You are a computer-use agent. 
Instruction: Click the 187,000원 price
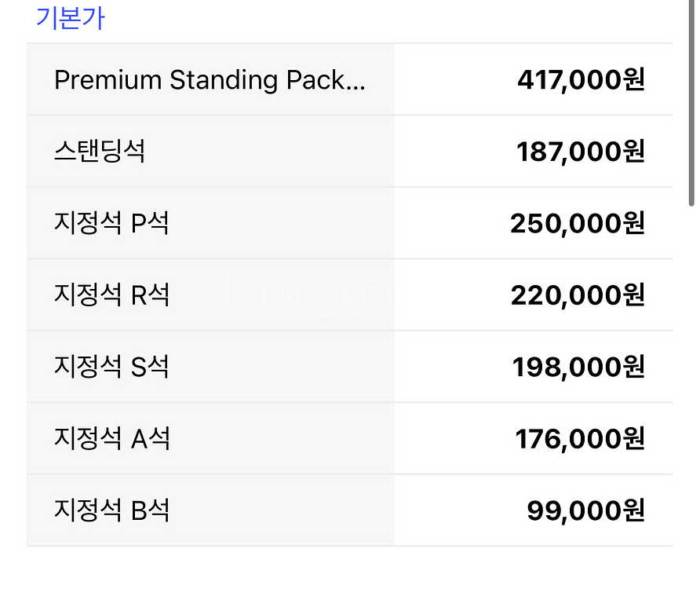[581, 152]
